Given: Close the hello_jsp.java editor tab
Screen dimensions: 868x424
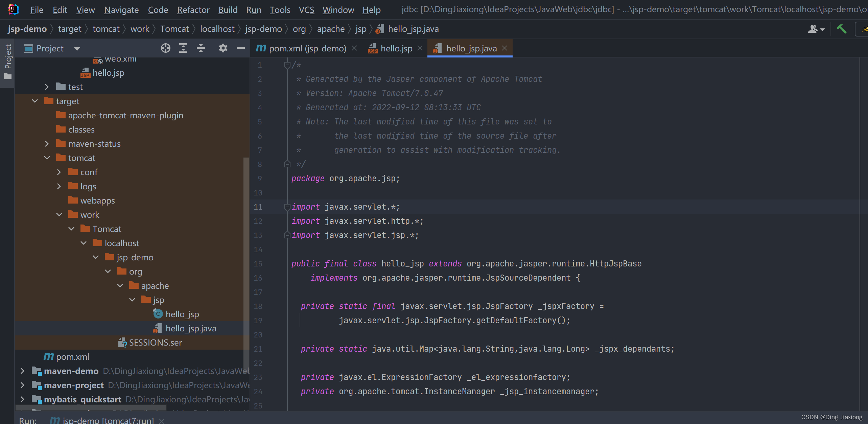Looking at the screenshot, I should tap(505, 48).
